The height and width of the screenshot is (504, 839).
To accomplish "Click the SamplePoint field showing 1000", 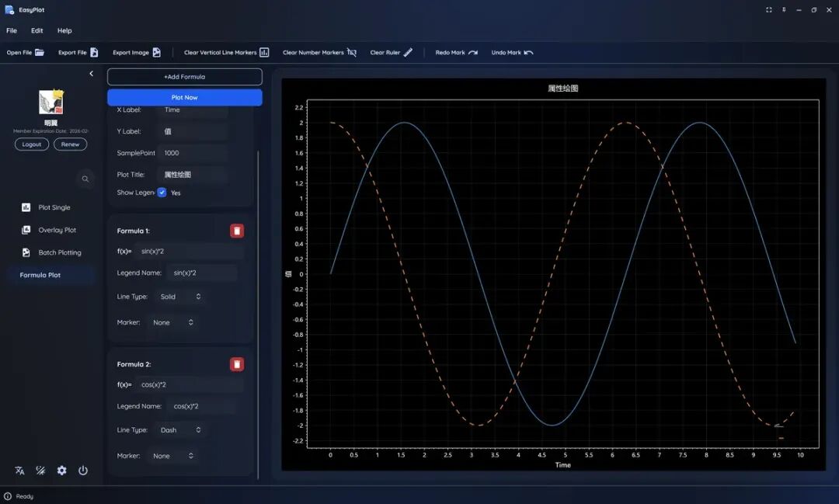I will pyautogui.click(x=193, y=153).
